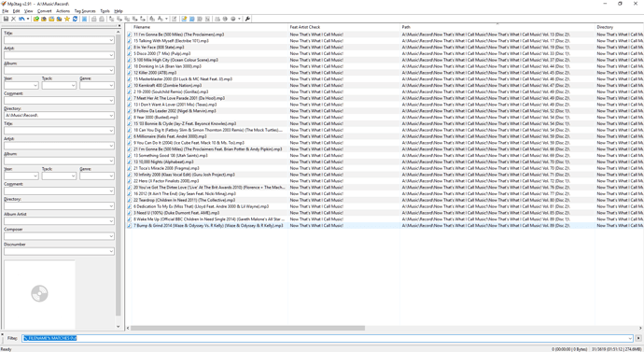Select file "8 Year 3000 (Busted).mp3"

pos(156,117)
